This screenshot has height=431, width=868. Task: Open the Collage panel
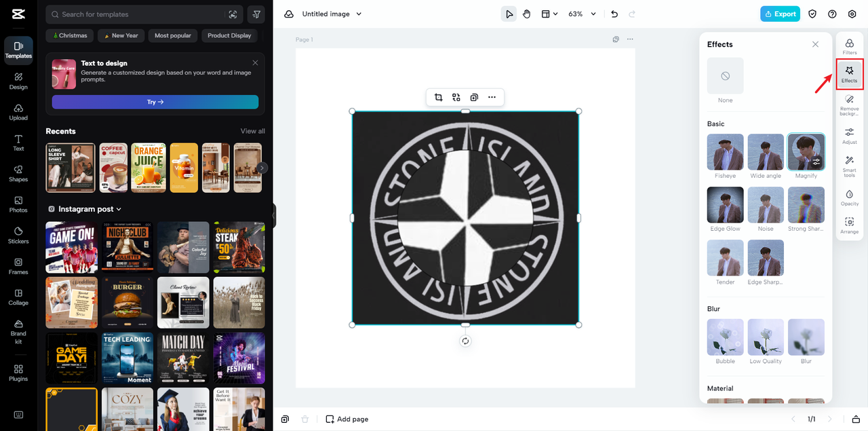18,297
